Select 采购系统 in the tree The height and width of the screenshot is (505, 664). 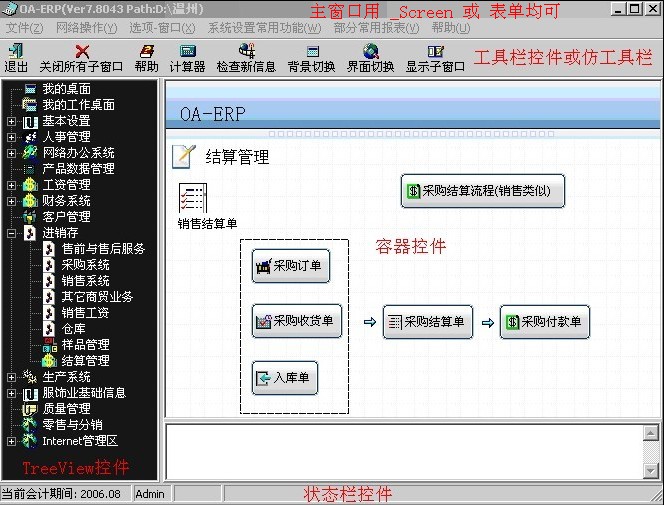(86, 265)
